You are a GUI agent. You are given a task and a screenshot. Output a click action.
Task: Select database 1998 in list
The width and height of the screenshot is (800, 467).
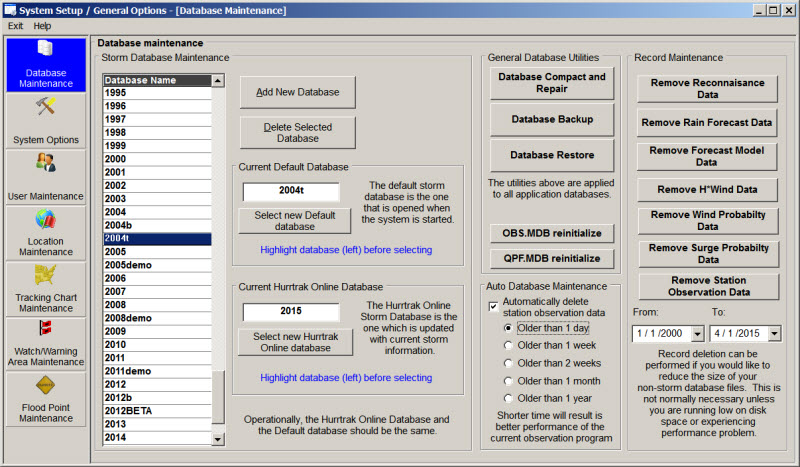(157, 133)
